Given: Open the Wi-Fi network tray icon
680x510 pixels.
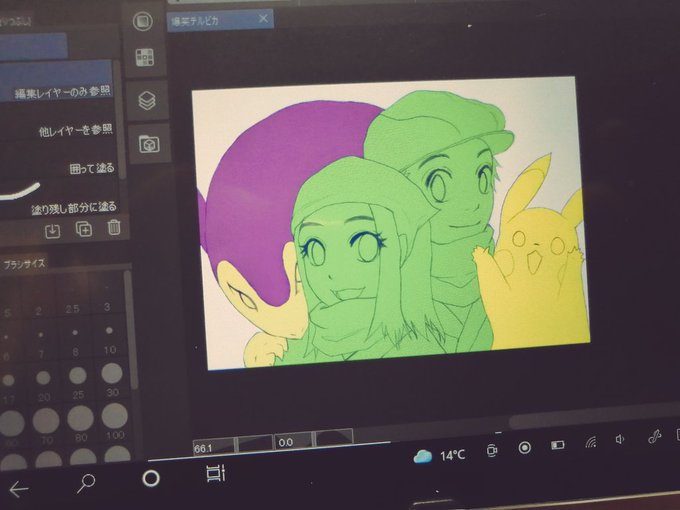Looking at the screenshot, I should pos(590,442).
